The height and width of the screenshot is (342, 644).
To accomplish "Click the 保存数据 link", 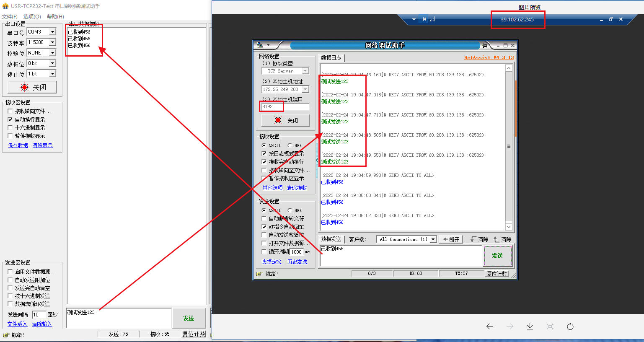I will tap(18, 145).
